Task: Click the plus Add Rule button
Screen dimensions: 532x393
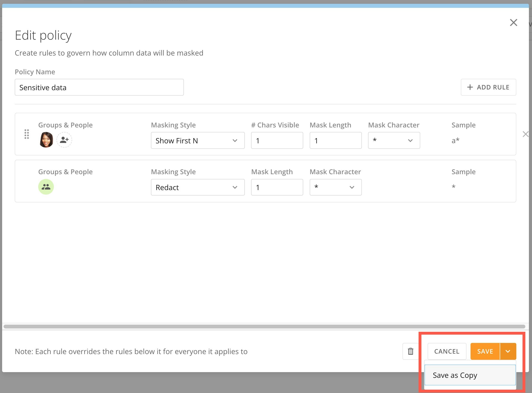Action: pos(488,87)
